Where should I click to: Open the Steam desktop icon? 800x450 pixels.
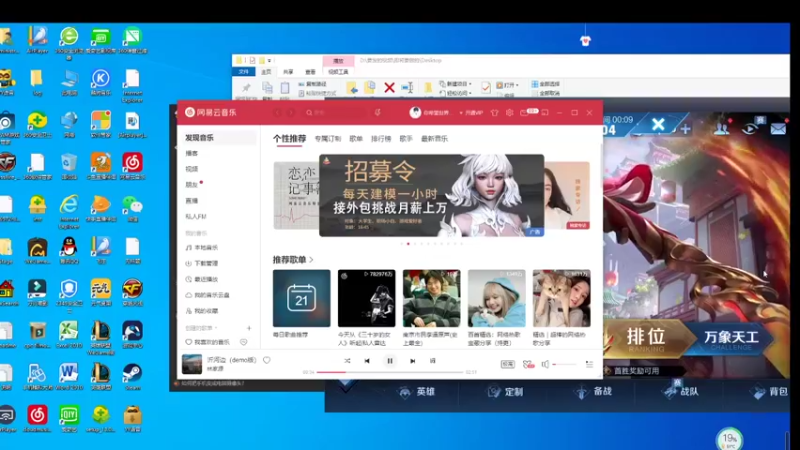132,377
